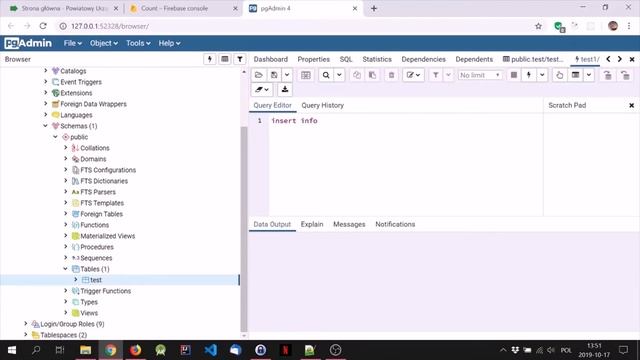
Task: Collapse the Tables (1) node
Action: (x=65, y=269)
